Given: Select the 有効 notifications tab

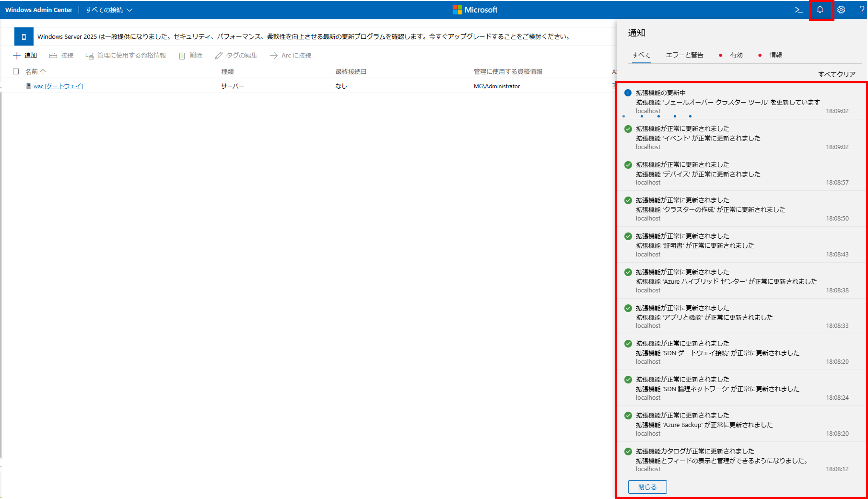Looking at the screenshot, I should tap(736, 55).
